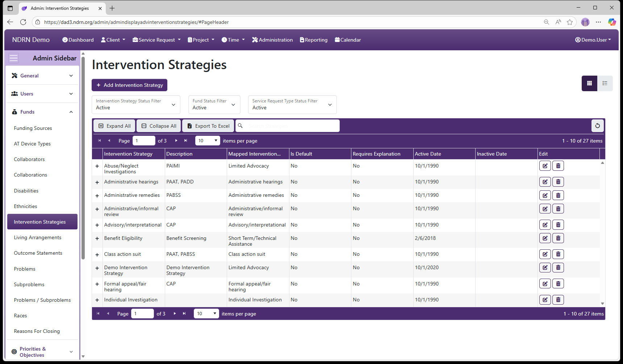This screenshot has width=623, height=364.
Task: Switch to grid card view
Action: tap(589, 83)
